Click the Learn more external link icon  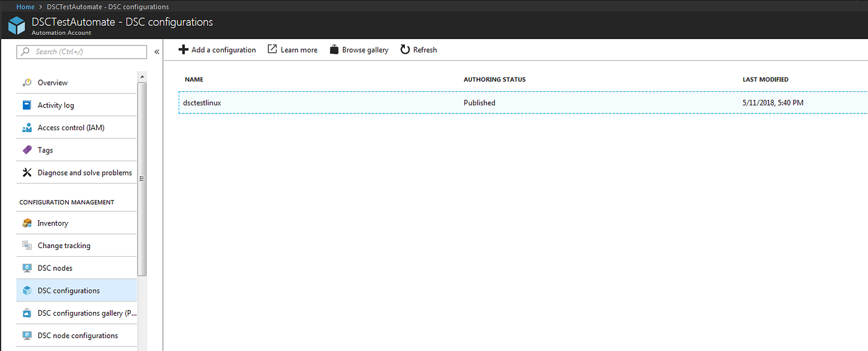coord(272,50)
